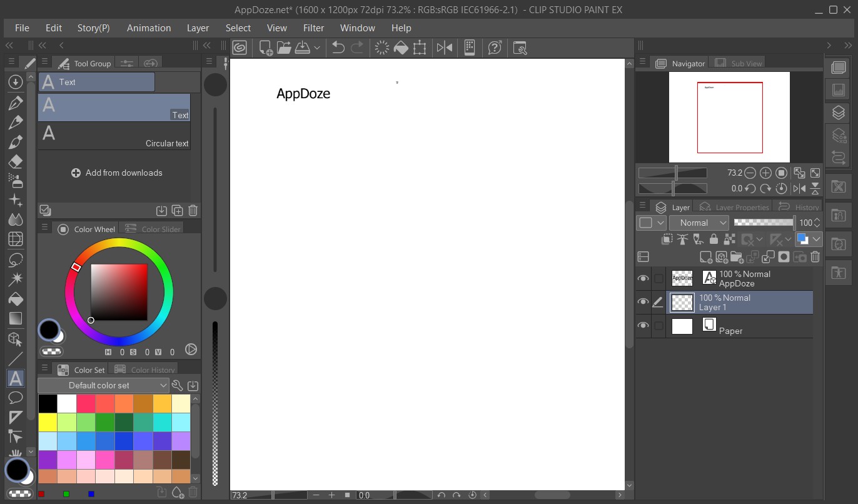
Task: Select the Text tool in the left toolbar
Action: (x=16, y=378)
